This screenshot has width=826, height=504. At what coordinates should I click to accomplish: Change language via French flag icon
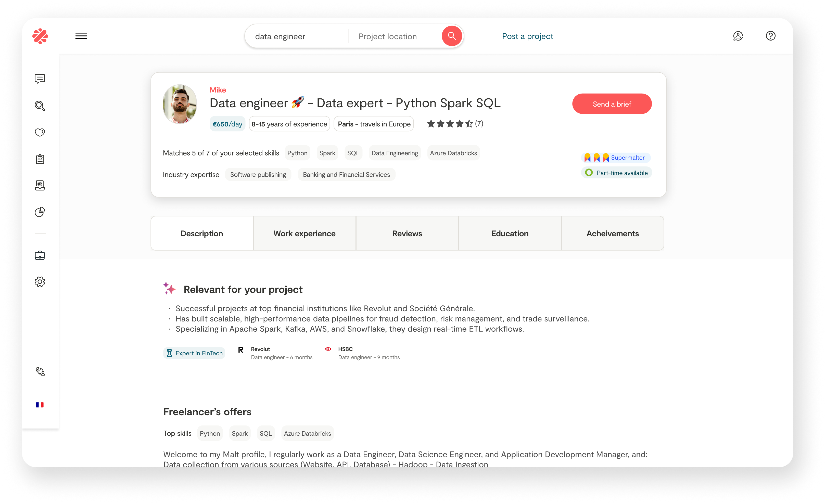pos(40,405)
